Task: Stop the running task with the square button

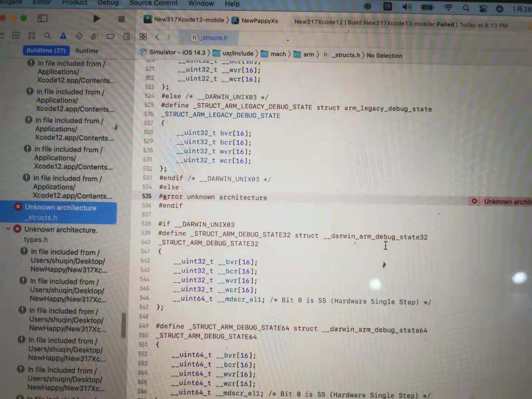Action: tap(121, 19)
